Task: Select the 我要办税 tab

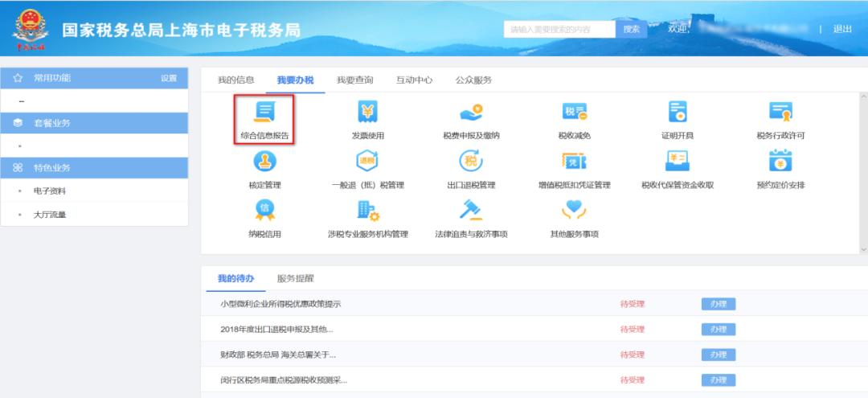Action: tap(295, 80)
